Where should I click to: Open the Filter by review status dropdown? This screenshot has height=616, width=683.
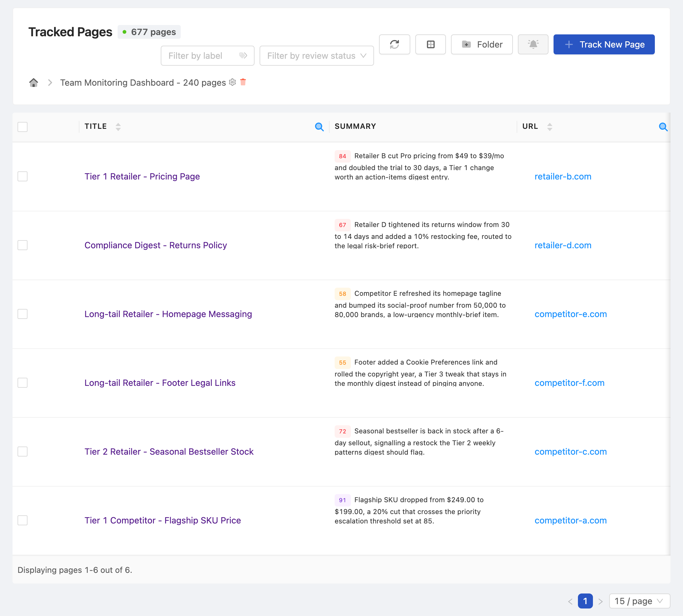[316, 56]
